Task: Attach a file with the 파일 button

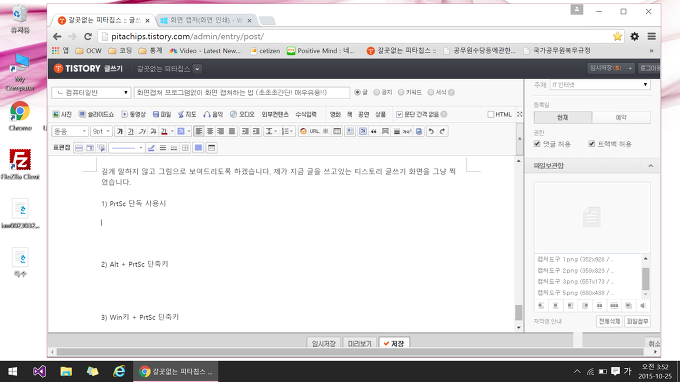Action: click(x=162, y=114)
